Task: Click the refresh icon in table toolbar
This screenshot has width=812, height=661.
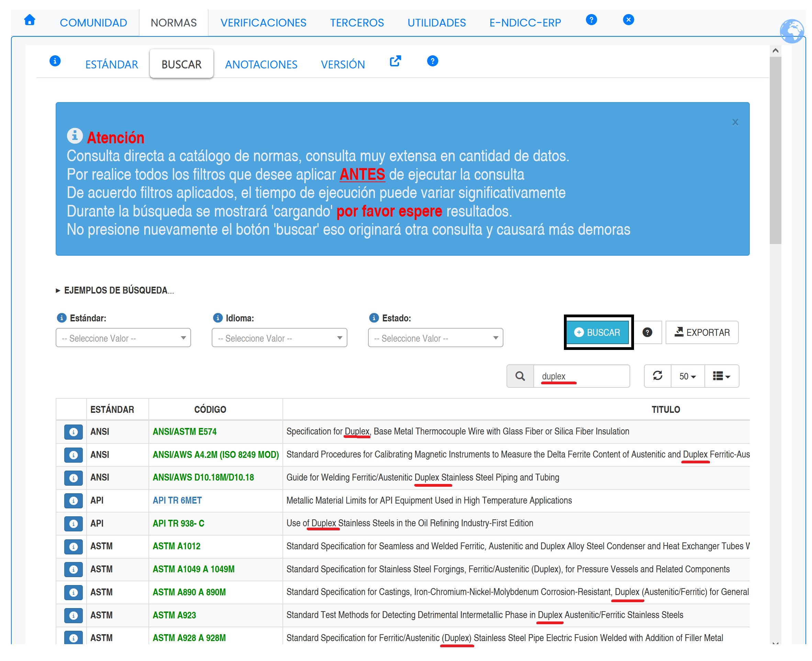Action: tap(657, 376)
